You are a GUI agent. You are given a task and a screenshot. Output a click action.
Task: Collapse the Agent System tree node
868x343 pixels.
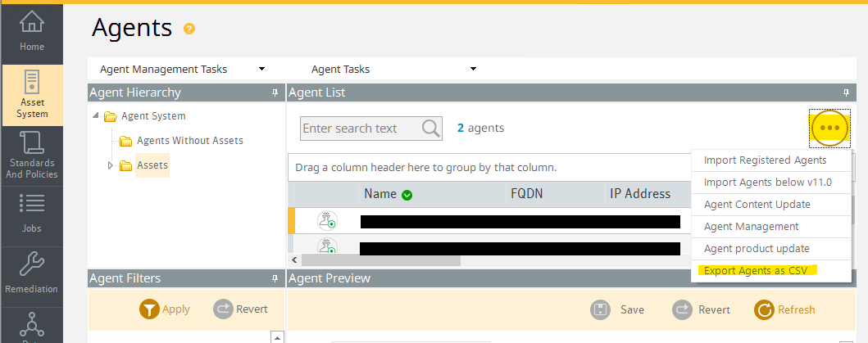[98, 115]
